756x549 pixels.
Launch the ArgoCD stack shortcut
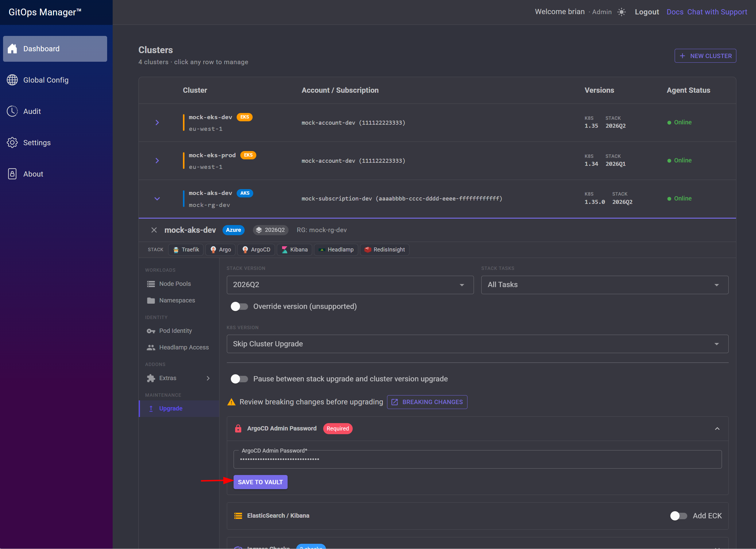click(256, 250)
